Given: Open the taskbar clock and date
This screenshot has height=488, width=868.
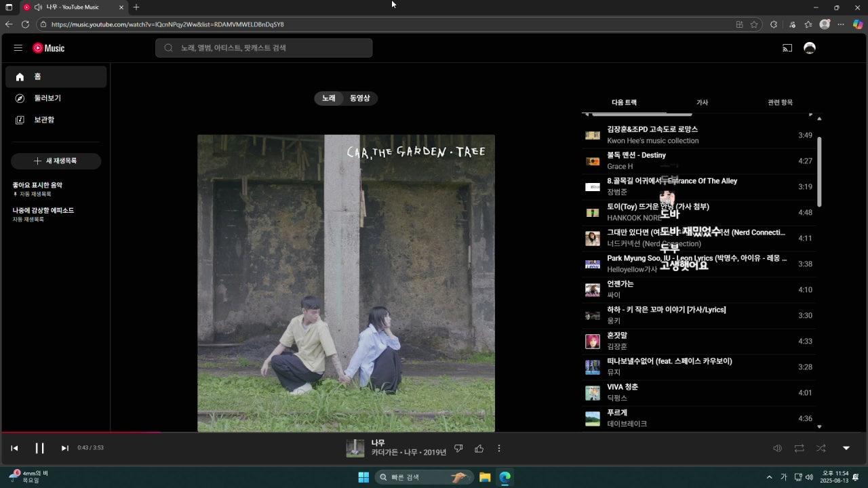Looking at the screenshot, I should click(835, 477).
